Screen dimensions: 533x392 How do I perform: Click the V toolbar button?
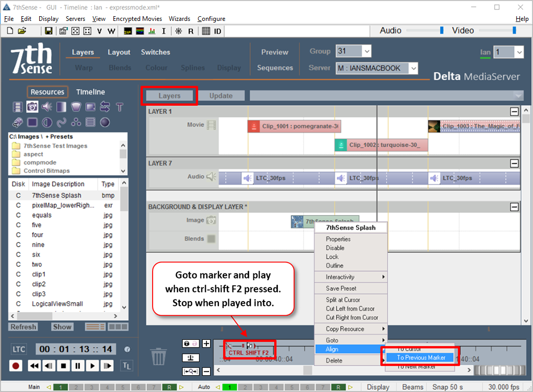(99, 31)
